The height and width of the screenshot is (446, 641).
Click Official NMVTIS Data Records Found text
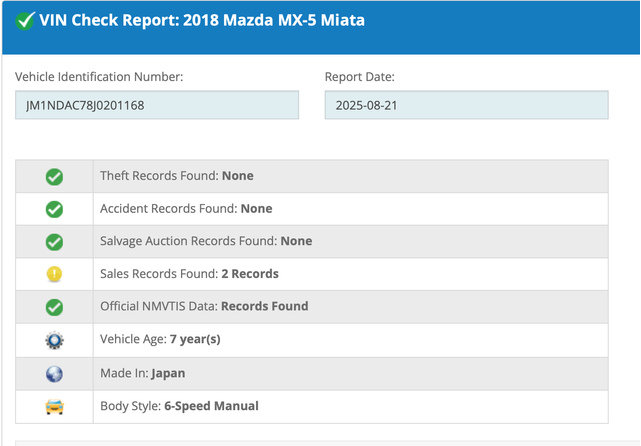click(x=204, y=306)
